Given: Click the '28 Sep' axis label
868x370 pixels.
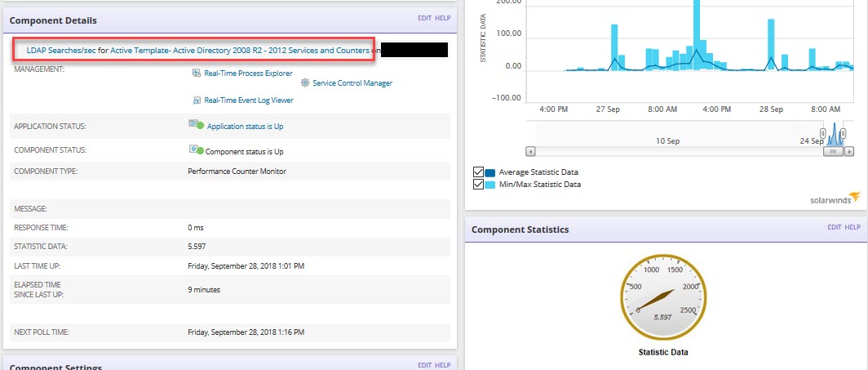Looking at the screenshot, I should click(x=771, y=109).
